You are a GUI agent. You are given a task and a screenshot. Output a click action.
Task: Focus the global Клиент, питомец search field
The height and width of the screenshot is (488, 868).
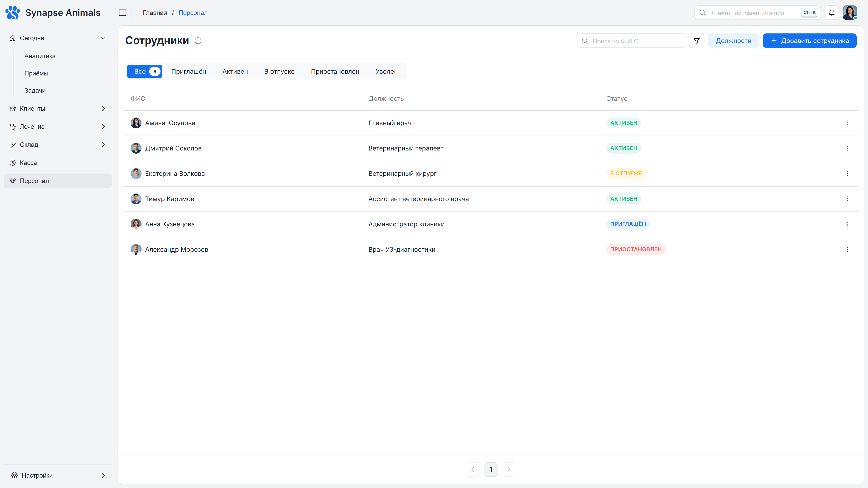[x=757, y=13]
